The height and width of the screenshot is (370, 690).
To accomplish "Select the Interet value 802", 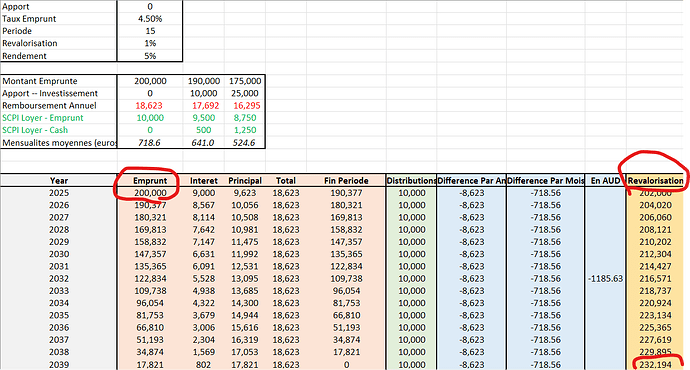I will tap(204, 365).
